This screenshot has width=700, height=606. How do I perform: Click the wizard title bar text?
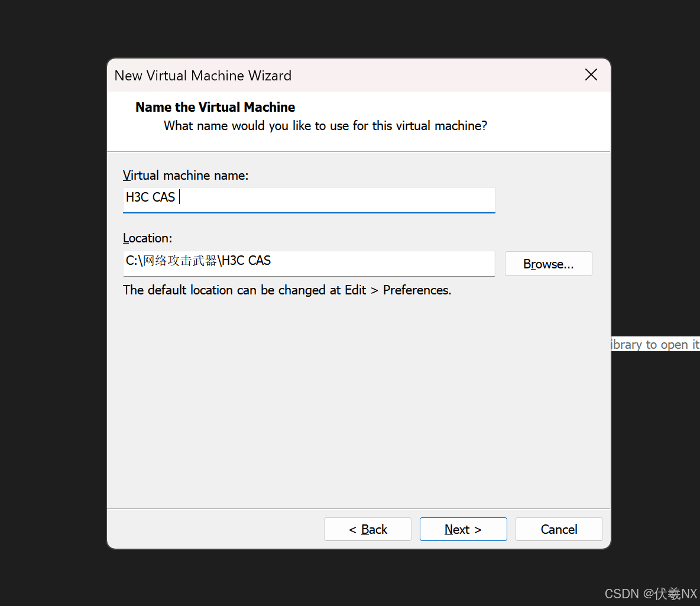203,75
